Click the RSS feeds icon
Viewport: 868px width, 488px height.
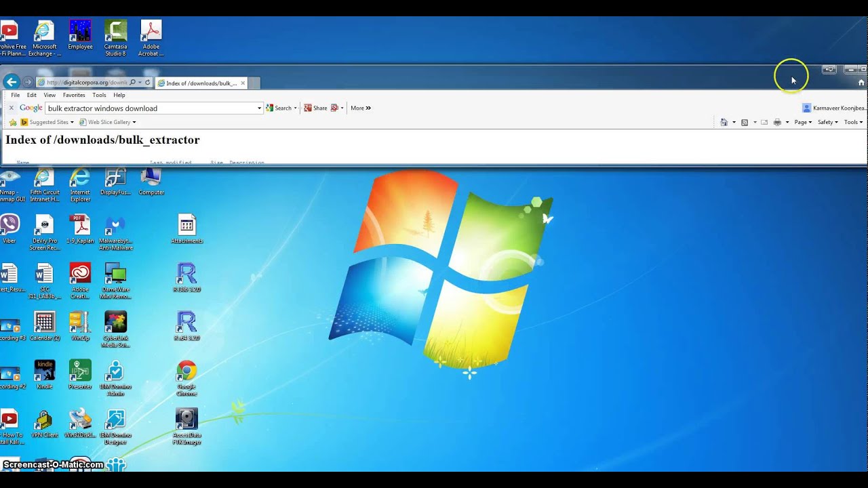coord(745,122)
